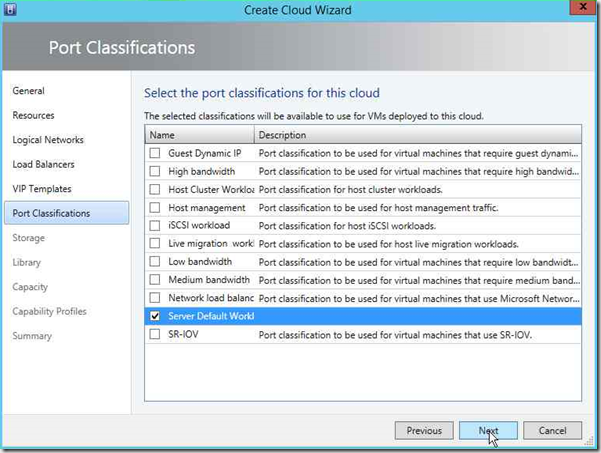Enable Host Cluster Workload classification checkbox
Image resolution: width=601 pixels, height=453 pixels.
pyautogui.click(x=155, y=189)
